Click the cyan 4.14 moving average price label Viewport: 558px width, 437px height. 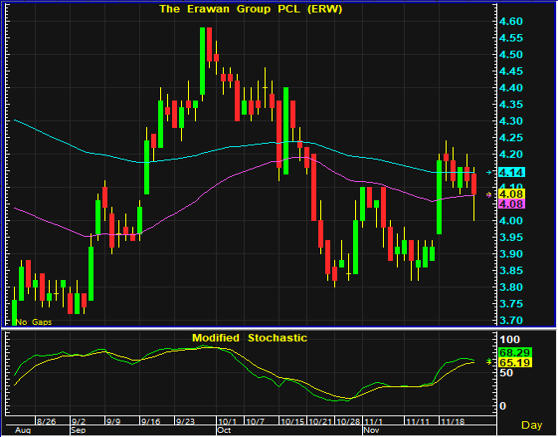coord(511,173)
